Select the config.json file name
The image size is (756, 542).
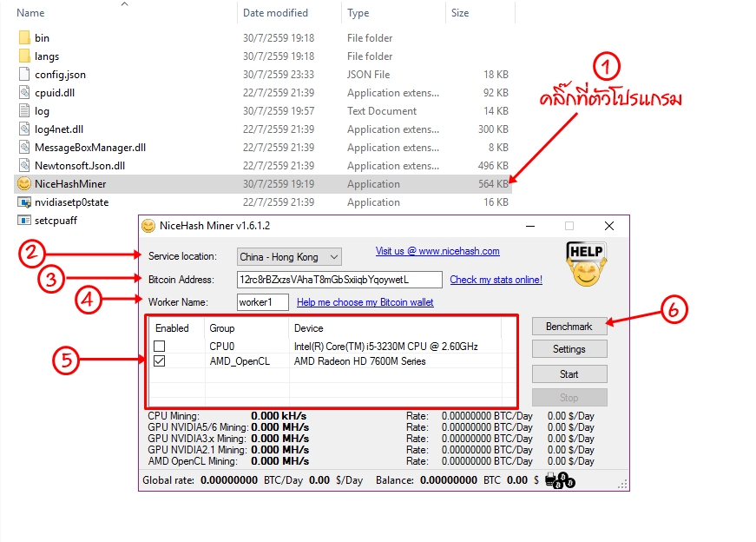[60, 75]
